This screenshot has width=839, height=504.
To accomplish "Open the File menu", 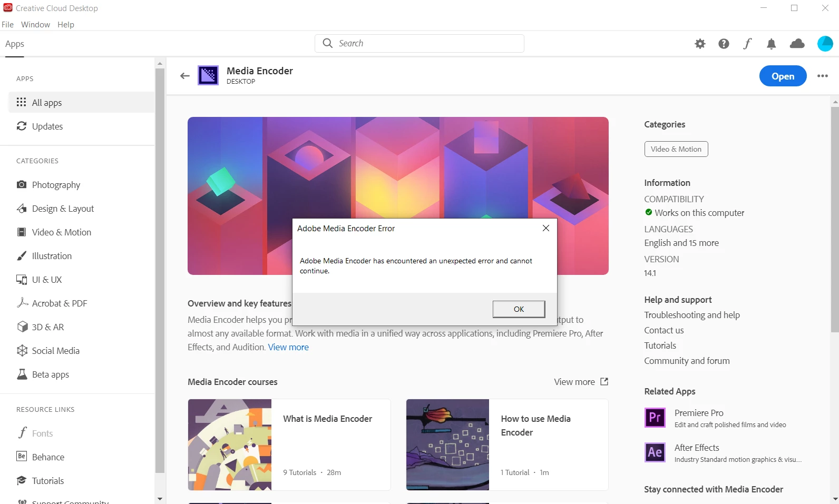I will click(8, 25).
